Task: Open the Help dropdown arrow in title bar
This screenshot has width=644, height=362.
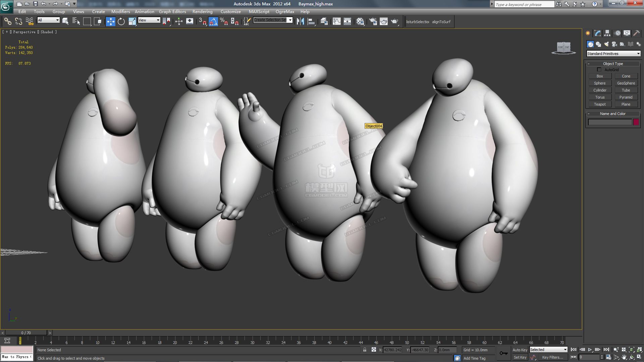Action: [600, 4]
